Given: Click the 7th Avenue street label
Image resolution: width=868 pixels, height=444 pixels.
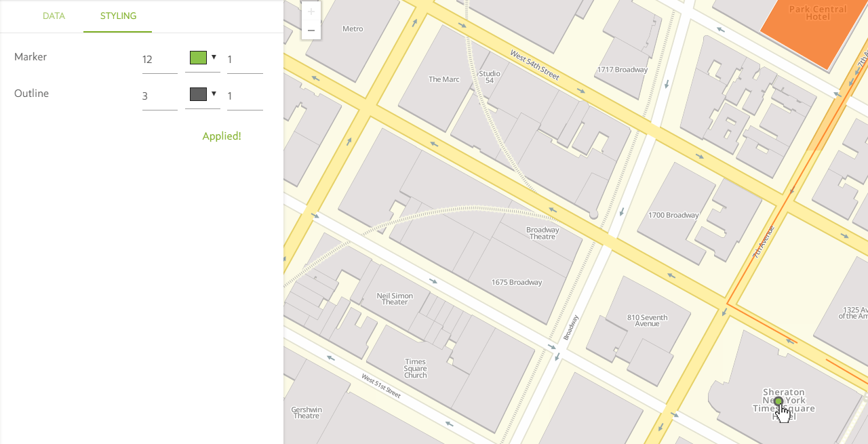Looking at the screenshot, I should 764,242.
